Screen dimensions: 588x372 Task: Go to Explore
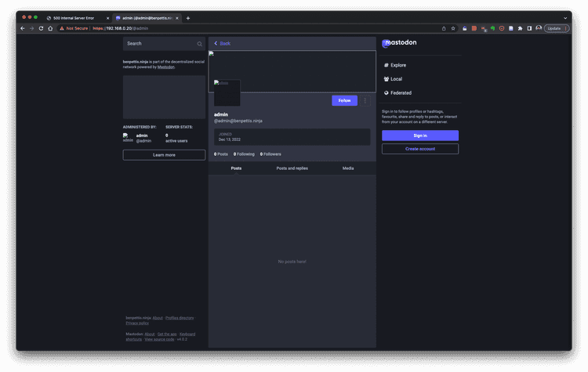(x=395, y=65)
